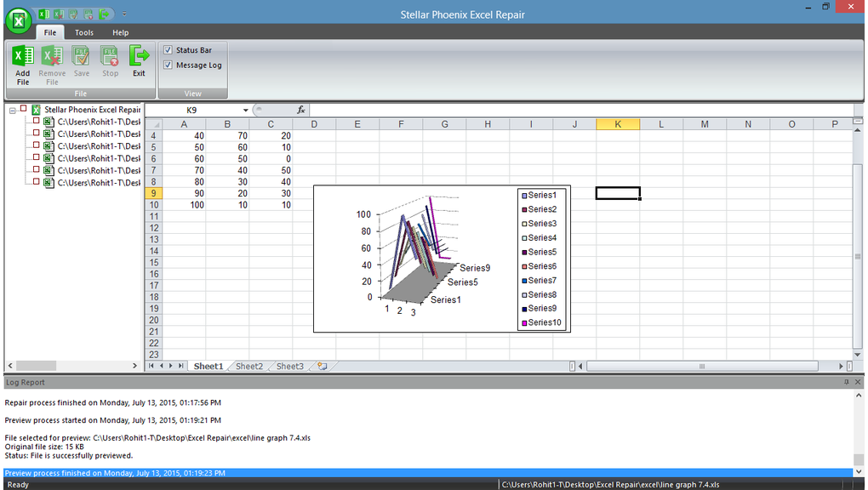
Task: Uncheck the Status Bar checkbox
Action: tap(168, 50)
